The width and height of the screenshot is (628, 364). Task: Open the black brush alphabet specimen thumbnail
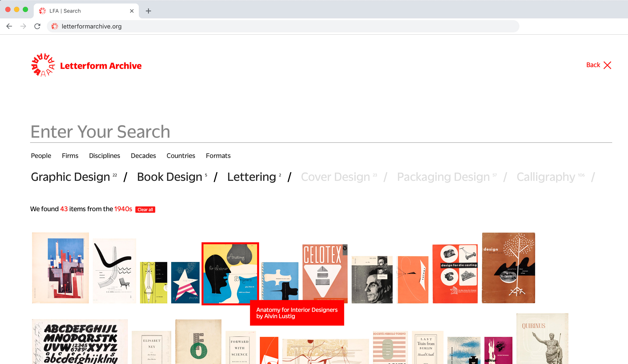point(80,342)
